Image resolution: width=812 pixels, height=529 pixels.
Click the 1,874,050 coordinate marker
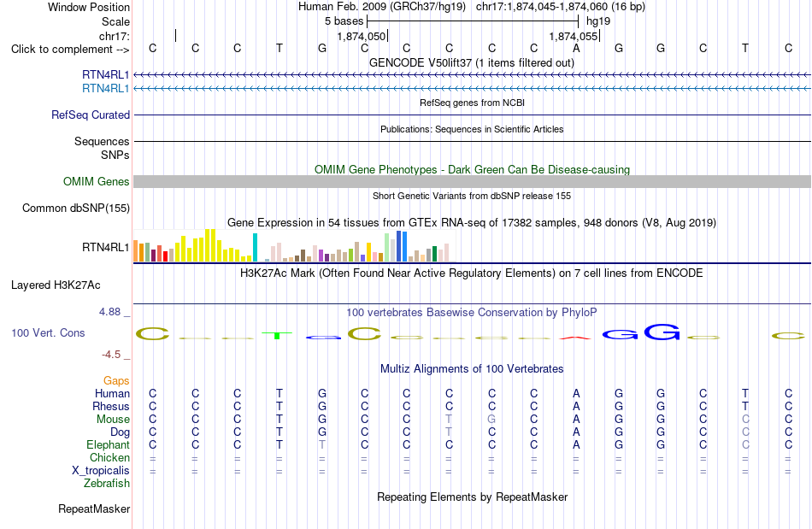(x=362, y=36)
